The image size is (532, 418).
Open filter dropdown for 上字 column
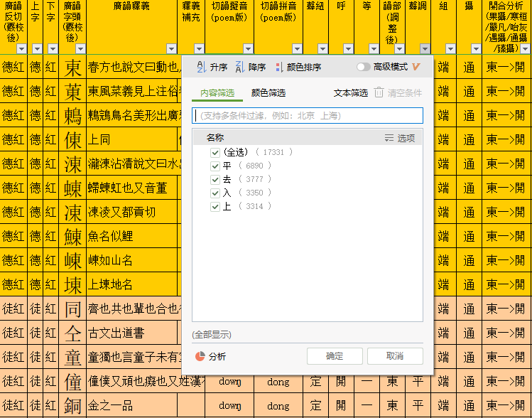coord(37,49)
